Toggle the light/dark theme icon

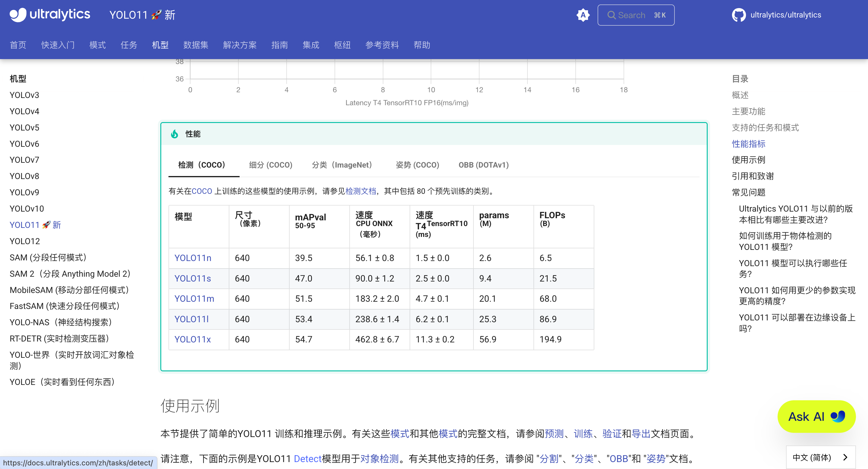coord(583,15)
